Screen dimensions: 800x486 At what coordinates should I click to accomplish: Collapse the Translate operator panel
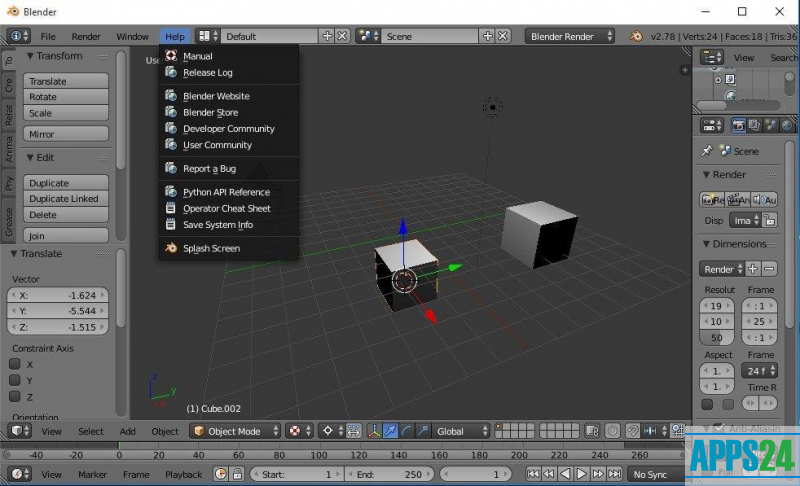click(x=14, y=254)
